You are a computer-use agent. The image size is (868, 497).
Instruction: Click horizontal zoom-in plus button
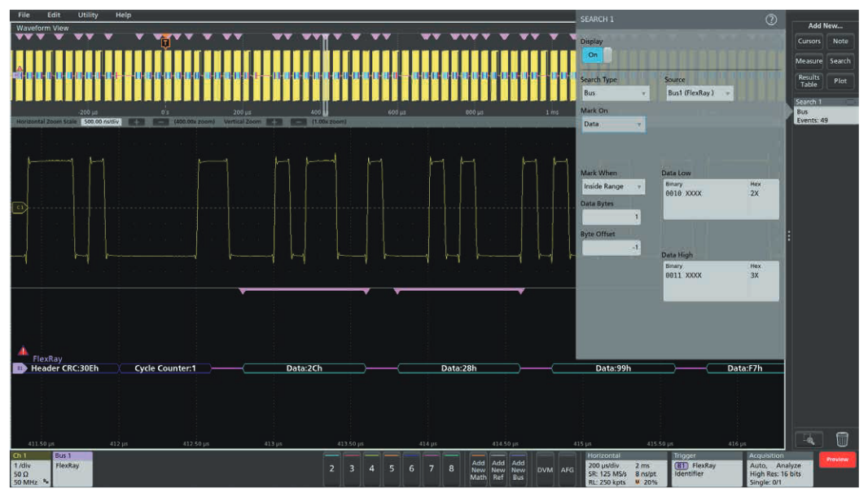[136, 122]
